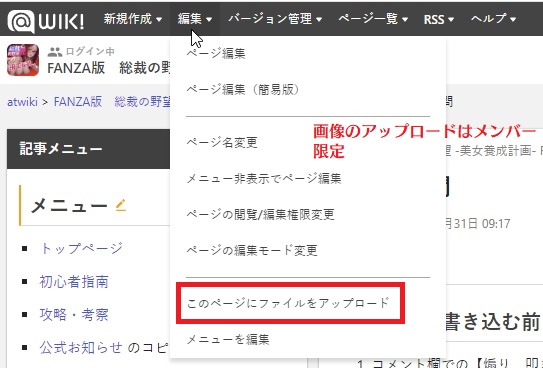Expand the バージョン管理 dropdown
This screenshot has width=543, height=368.
click(x=275, y=19)
